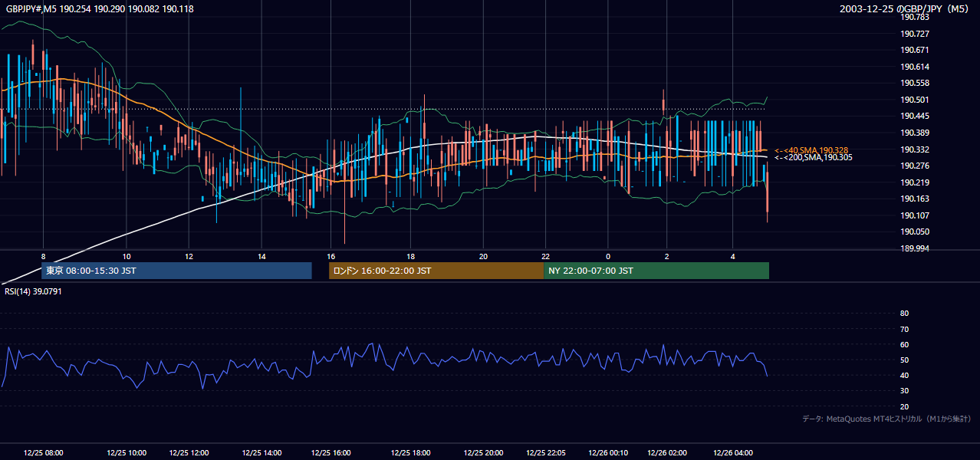This screenshot has height=460, width=980.
Task: Click the 12/25 22:05 time label
Action: coord(545,452)
